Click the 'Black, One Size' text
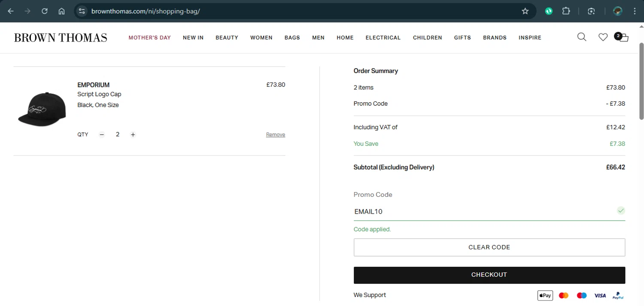The width and height of the screenshot is (644, 306). [x=98, y=105]
